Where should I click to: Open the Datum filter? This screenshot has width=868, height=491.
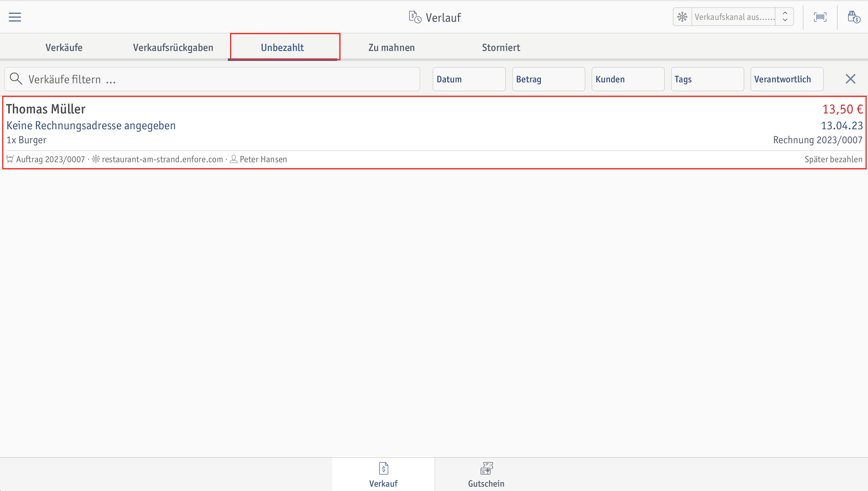(469, 79)
